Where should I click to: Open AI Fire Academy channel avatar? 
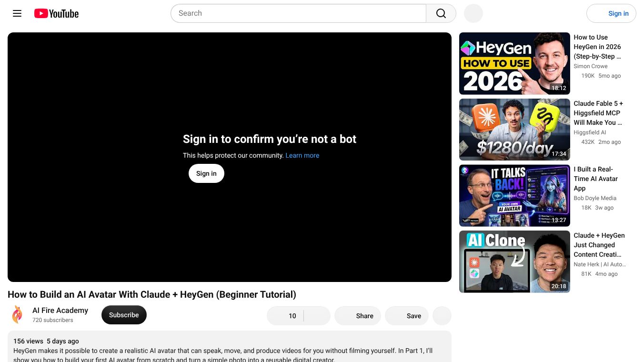tap(17, 315)
